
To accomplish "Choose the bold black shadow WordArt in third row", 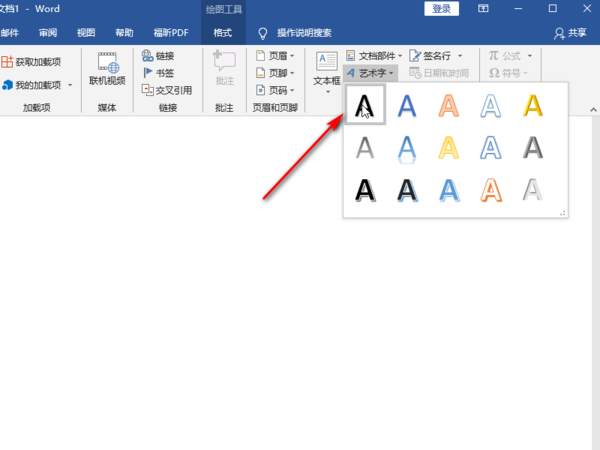I will pyautogui.click(x=365, y=190).
